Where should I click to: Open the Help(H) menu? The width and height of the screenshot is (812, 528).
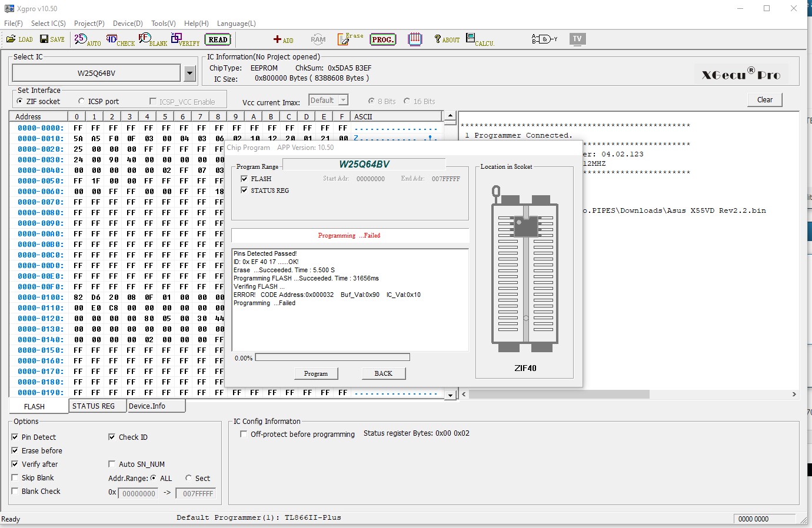coord(197,24)
